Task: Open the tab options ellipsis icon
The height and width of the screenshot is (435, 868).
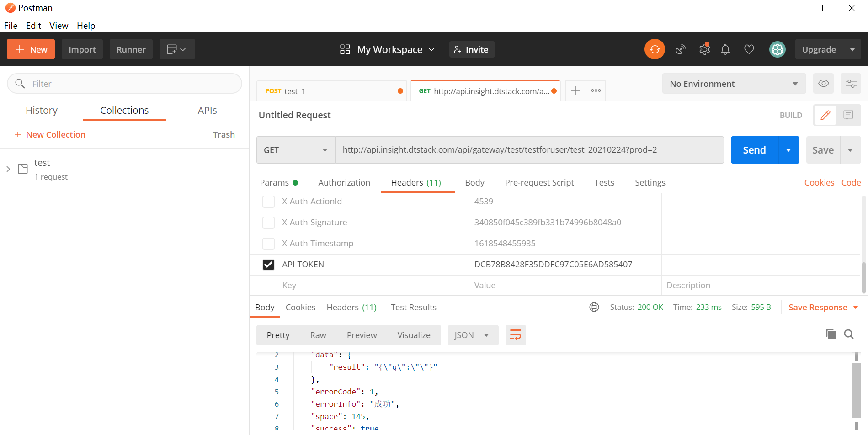Action: coord(596,90)
